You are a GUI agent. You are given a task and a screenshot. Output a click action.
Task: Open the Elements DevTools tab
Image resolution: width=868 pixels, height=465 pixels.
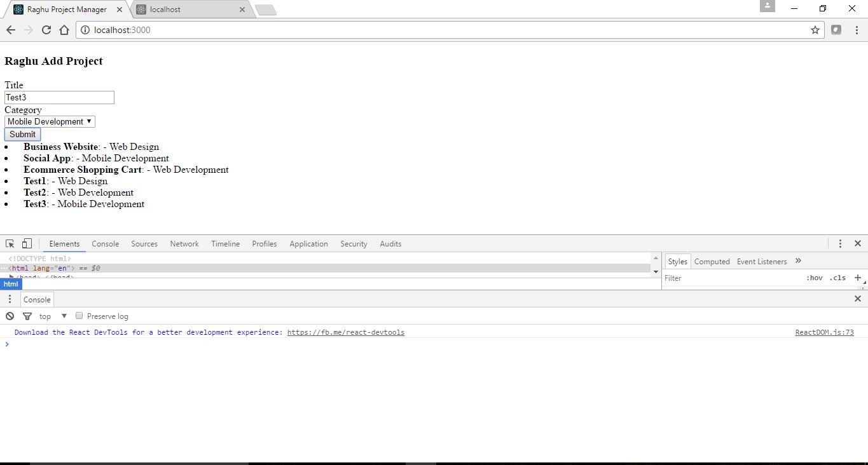tap(64, 243)
